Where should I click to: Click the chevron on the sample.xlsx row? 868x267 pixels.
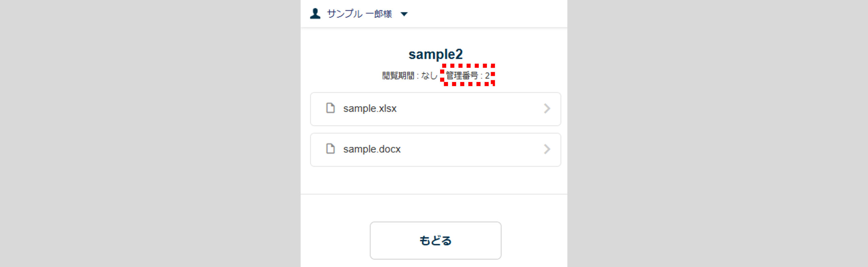click(547, 108)
